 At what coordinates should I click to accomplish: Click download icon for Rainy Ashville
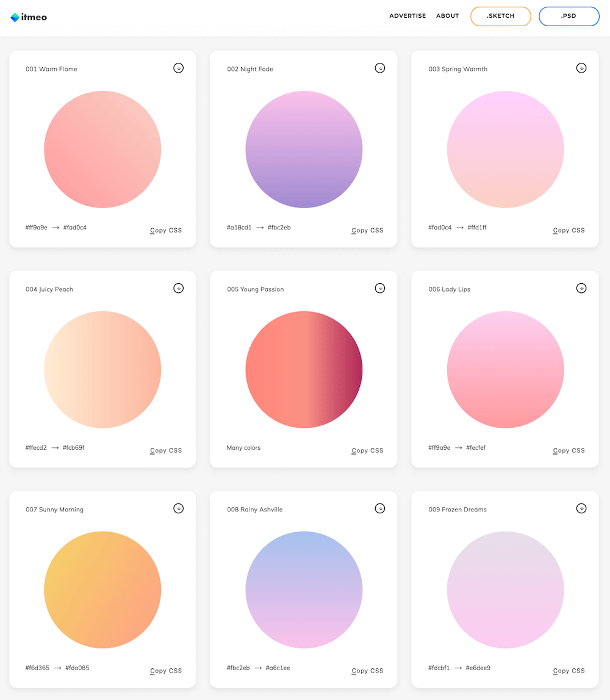click(380, 508)
